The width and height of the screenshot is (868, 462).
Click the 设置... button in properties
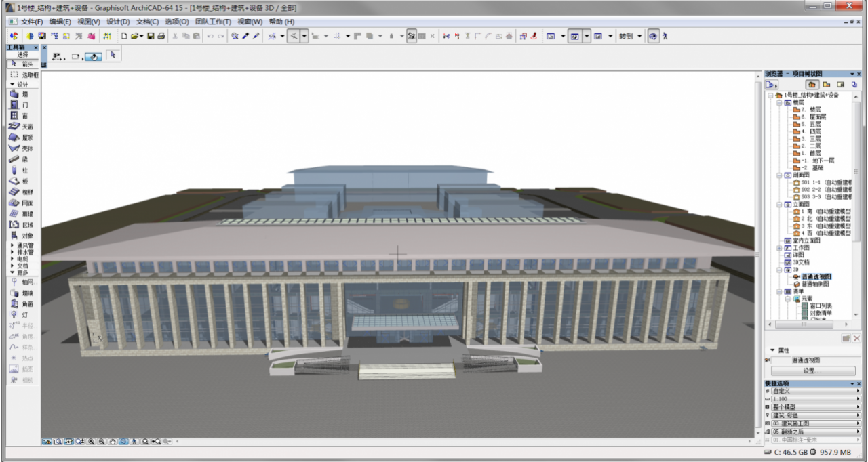coord(813,371)
